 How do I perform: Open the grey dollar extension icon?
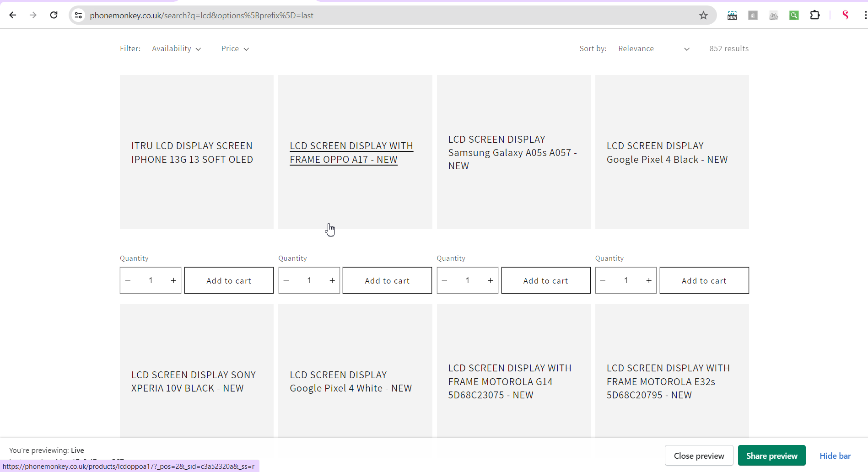click(x=753, y=16)
